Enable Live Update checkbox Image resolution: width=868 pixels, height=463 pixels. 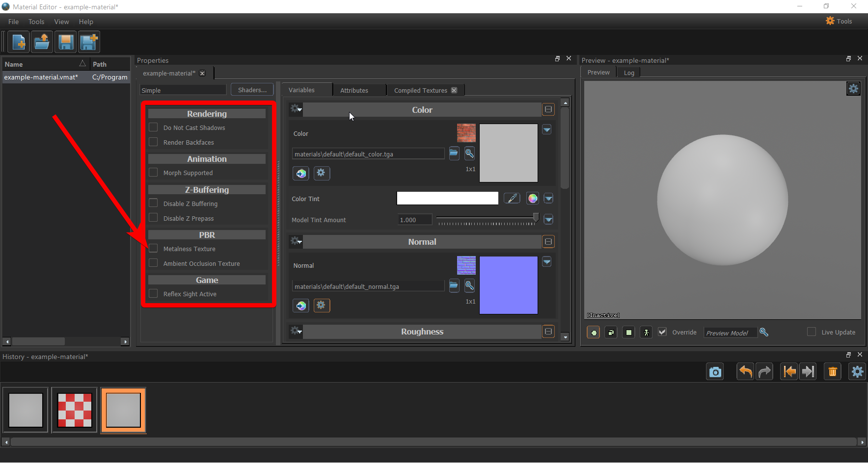click(812, 332)
